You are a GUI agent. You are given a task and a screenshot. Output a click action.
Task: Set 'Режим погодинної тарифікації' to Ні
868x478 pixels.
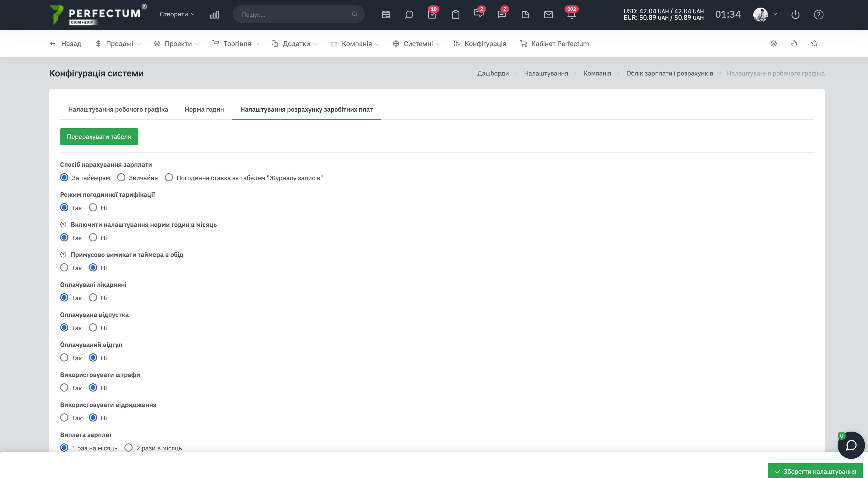tap(93, 207)
